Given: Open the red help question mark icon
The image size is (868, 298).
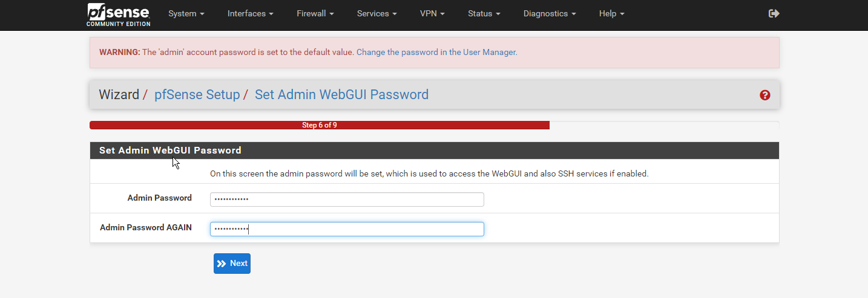Looking at the screenshot, I should (765, 95).
